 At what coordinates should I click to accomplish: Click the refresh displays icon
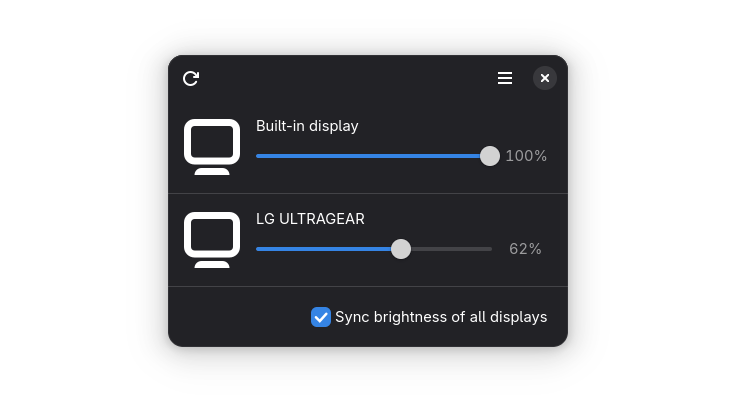coord(191,78)
